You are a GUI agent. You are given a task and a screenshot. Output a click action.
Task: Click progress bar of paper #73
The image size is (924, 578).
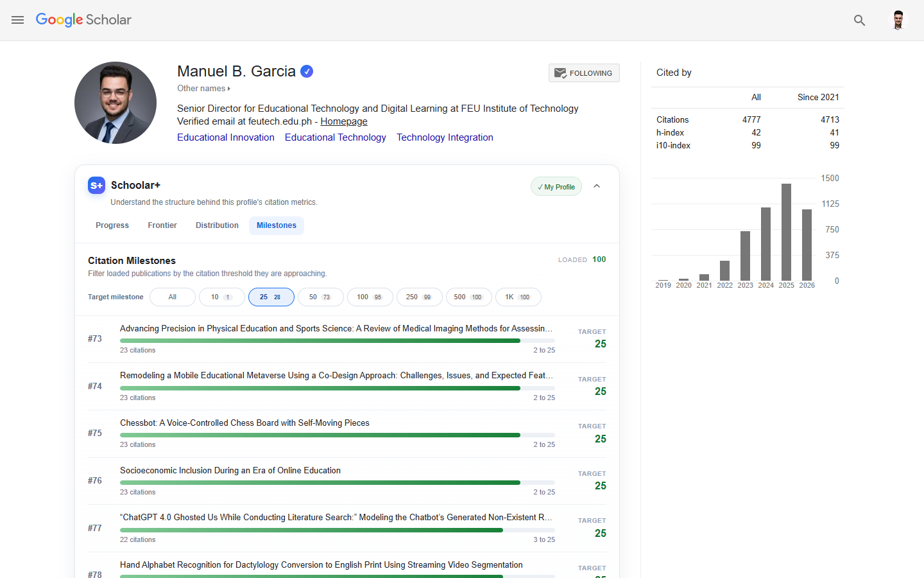(x=338, y=341)
